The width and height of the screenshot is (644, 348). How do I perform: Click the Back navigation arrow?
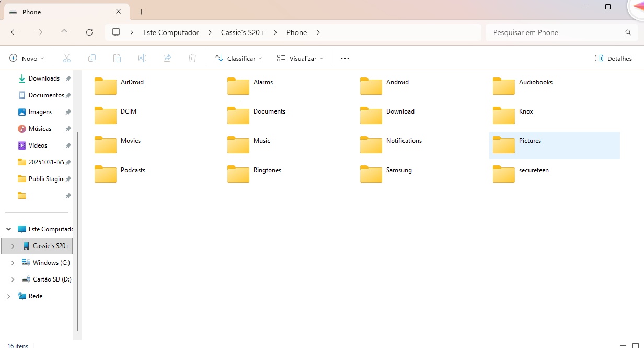click(14, 32)
